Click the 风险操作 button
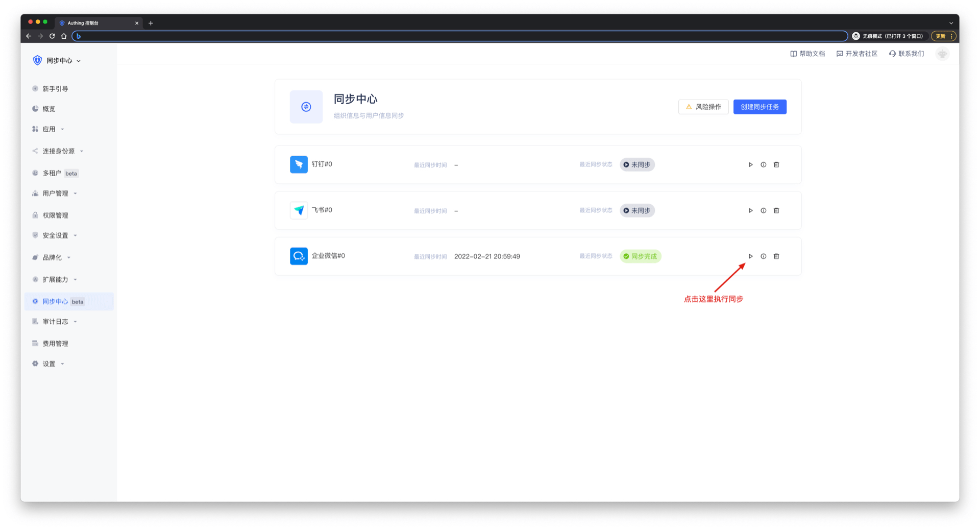The image size is (980, 529). point(703,107)
